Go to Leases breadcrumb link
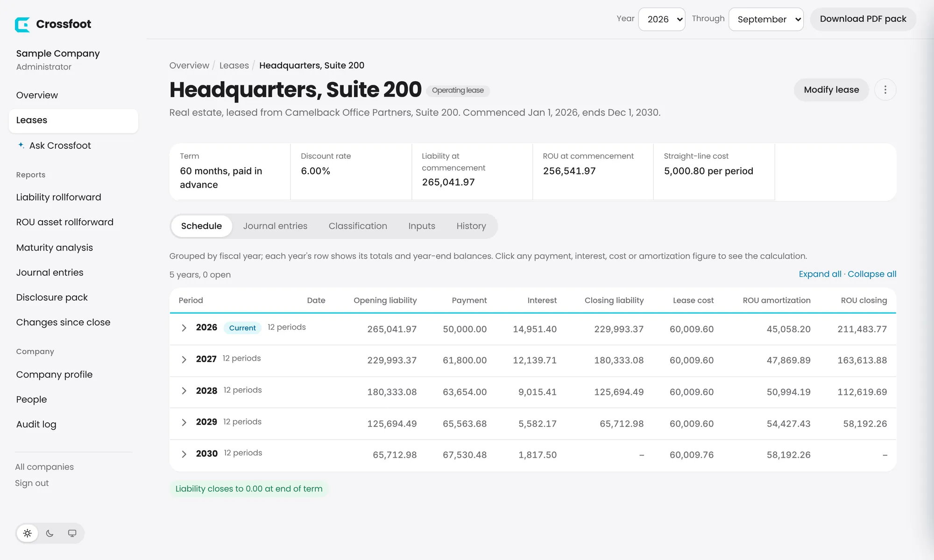This screenshot has height=560, width=934. click(234, 65)
